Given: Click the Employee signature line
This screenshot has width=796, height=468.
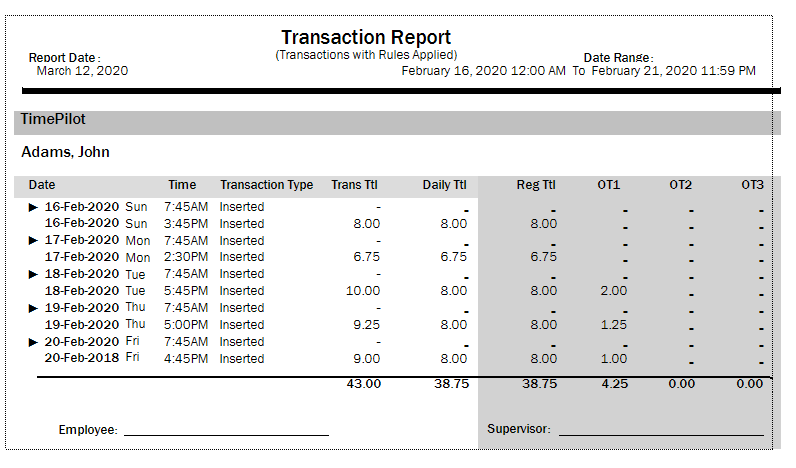Looking at the screenshot, I should [226, 434].
